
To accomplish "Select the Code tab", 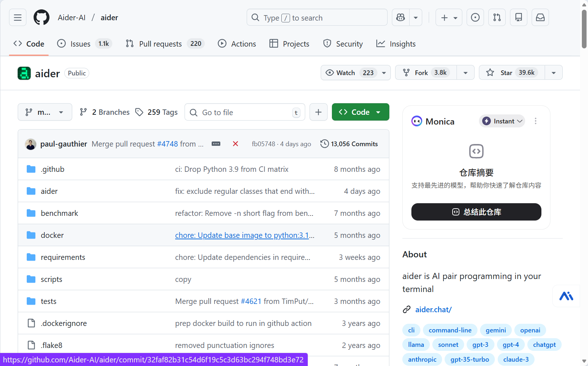I will tap(29, 44).
